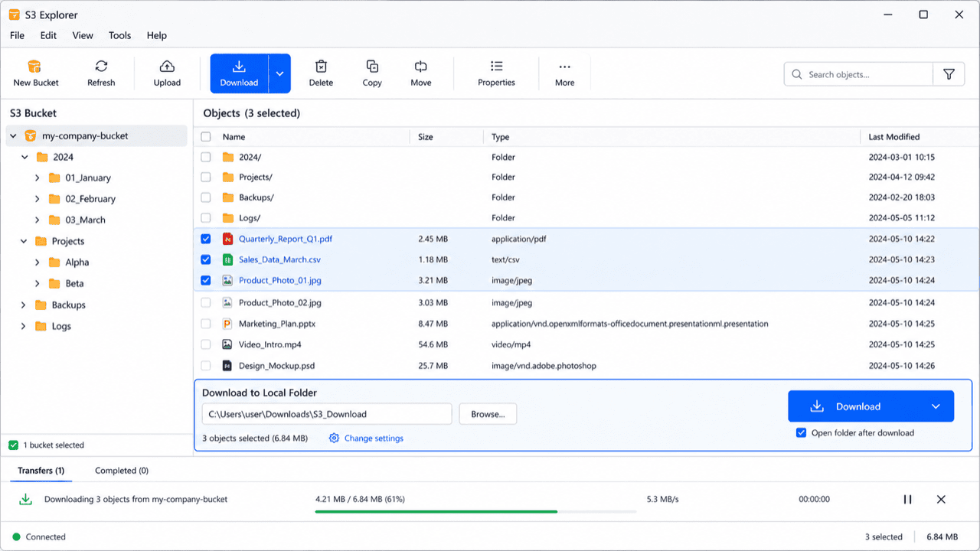The height and width of the screenshot is (551, 980).
Task: Expand the Backups tree folder
Action: coord(24,305)
